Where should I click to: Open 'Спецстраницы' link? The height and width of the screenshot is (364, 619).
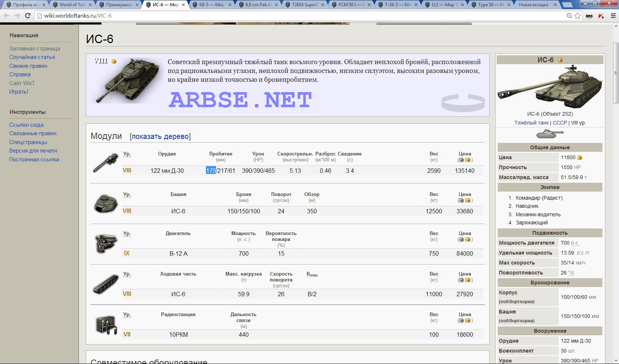point(28,142)
